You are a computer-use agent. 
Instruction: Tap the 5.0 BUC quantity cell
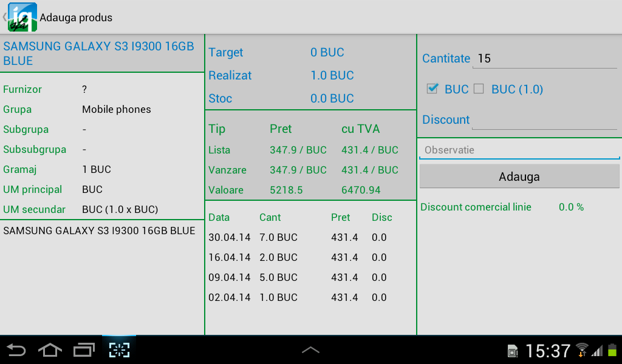(x=278, y=277)
